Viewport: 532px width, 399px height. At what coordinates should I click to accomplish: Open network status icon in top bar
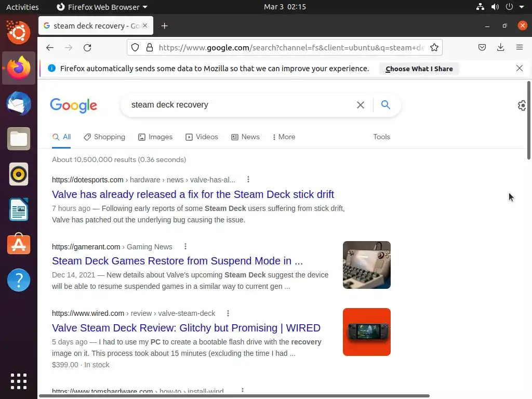[x=480, y=7]
